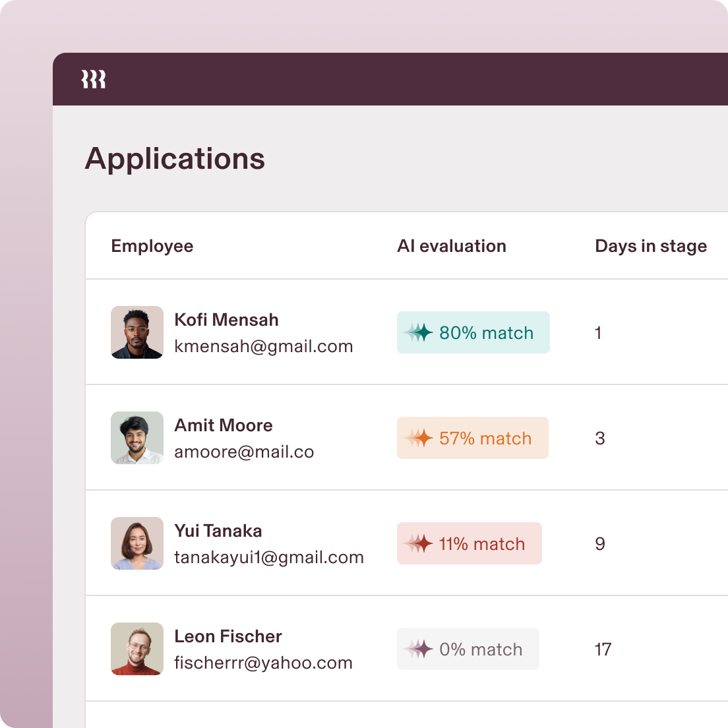This screenshot has height=728, width=728.
Task: Click Leon Fischer's name in the table
Action: tap(227, 636)
